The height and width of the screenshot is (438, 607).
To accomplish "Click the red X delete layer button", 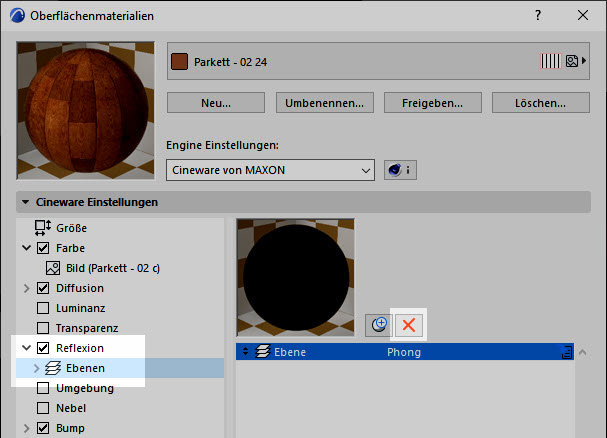I will coord(409,325).
